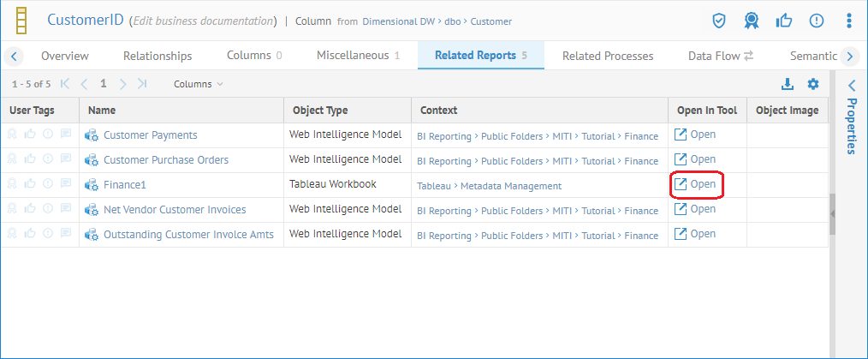868x359 pixels.
Task: Click the thumbs-up endorse icon in header
Action: coord(784,21)
